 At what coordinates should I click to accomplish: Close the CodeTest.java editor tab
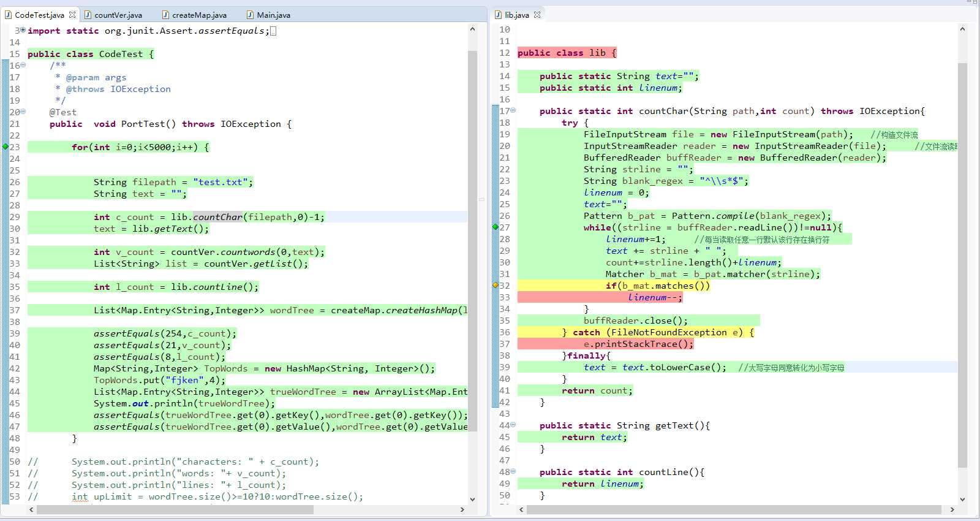[x=72, y=15]
